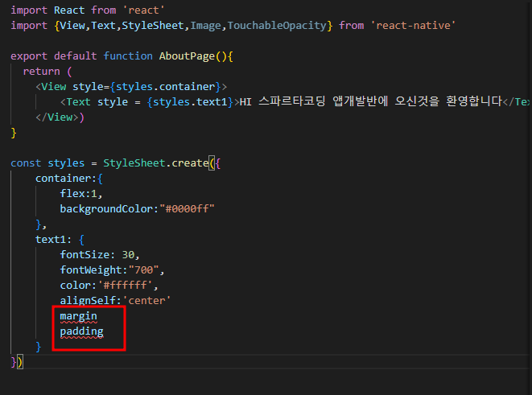Click the 'center' string value
Screen dimensions: 532x395
tap(146, 301)
